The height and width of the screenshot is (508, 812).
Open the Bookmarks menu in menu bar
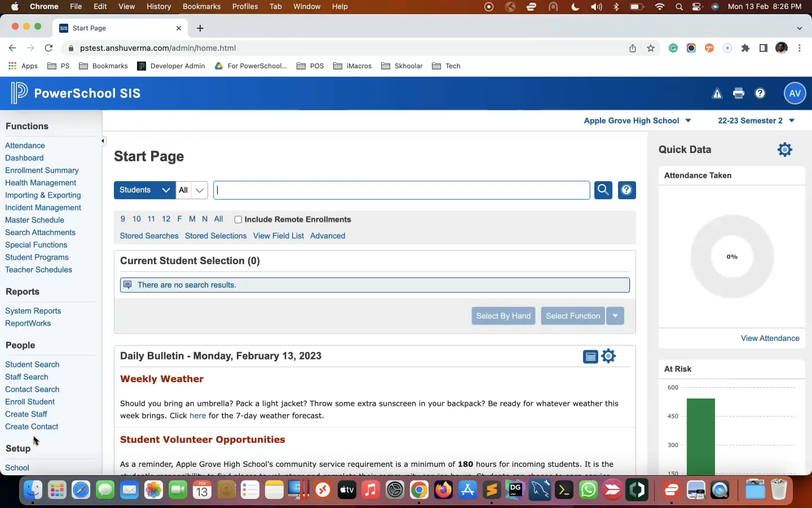click(x=201, y=7)
